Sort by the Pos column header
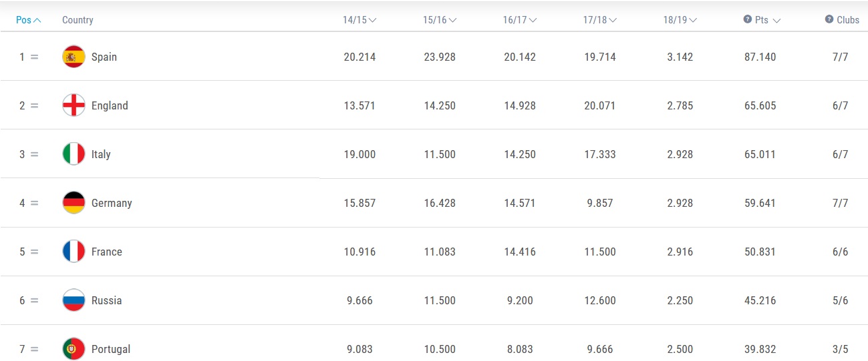The width and height of the screenshot is (868, 361). tap(29, 20)
